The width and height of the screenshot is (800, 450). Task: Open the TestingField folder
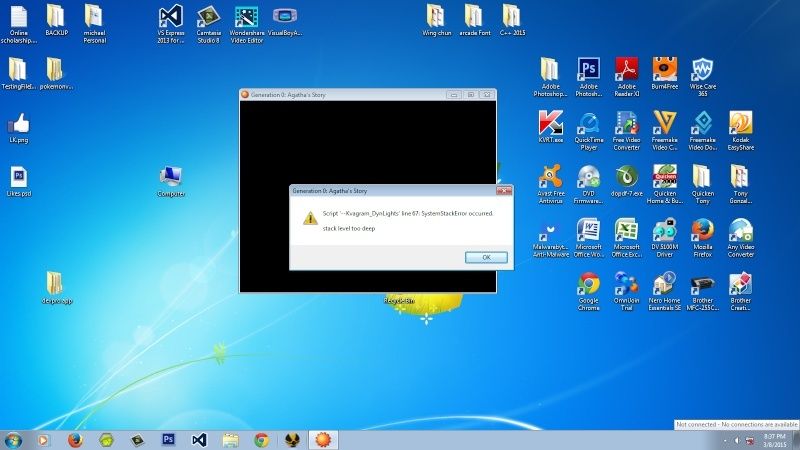[18, 74]
